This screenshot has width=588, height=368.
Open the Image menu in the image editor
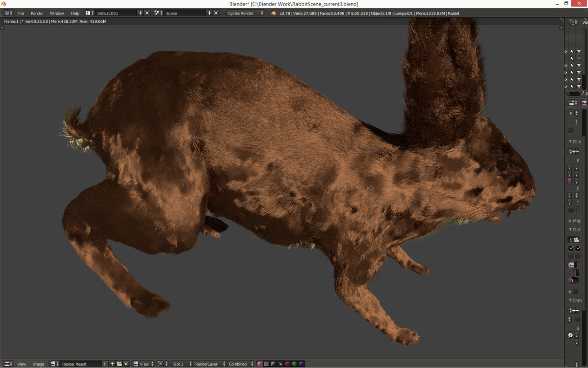(x=39, y=364)
